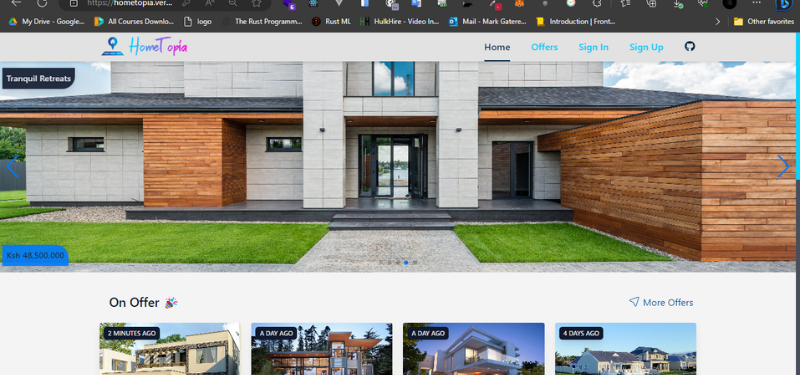Expand the bookmarks overflow chevron

point(718,21)
